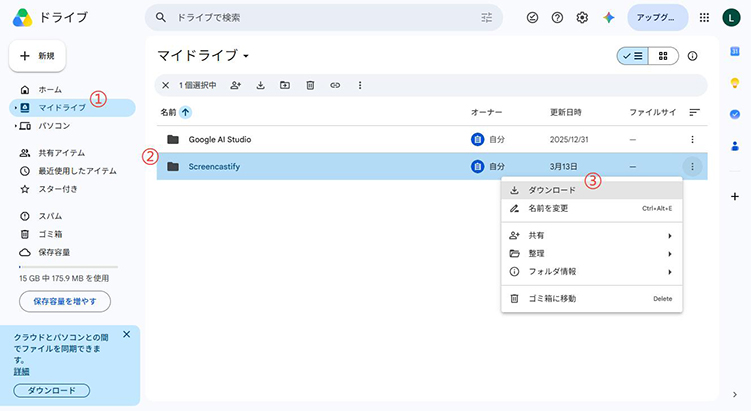The width and height of the screenshot is (751, 411).
Task: Open the Settings gear
Action: [582, 18]
